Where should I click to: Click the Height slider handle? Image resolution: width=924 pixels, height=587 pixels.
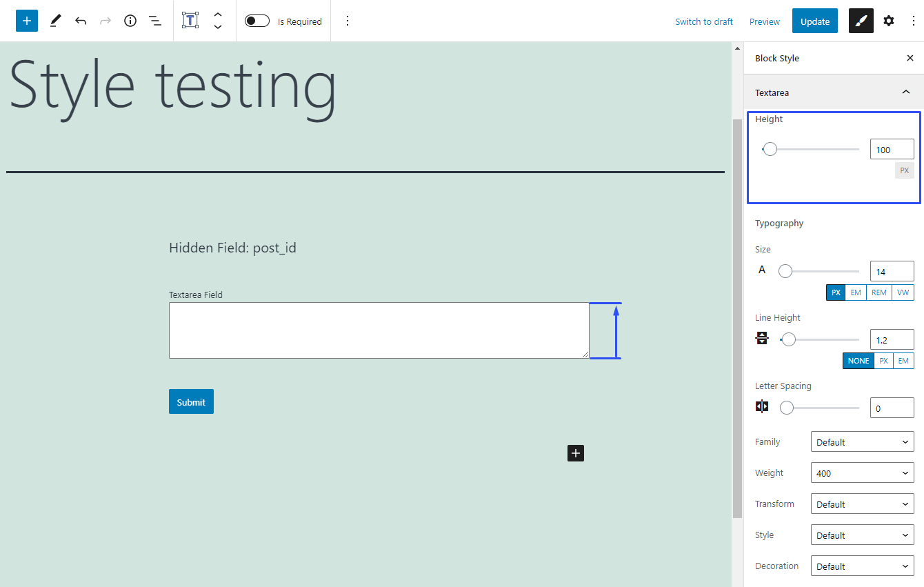click(770, 149)
